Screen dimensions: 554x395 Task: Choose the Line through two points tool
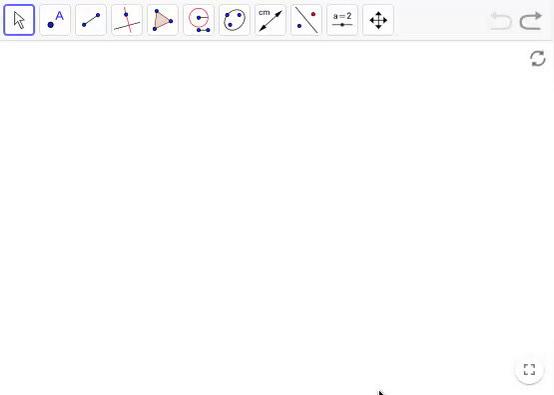pyautogui.click(x=91, y=20)
